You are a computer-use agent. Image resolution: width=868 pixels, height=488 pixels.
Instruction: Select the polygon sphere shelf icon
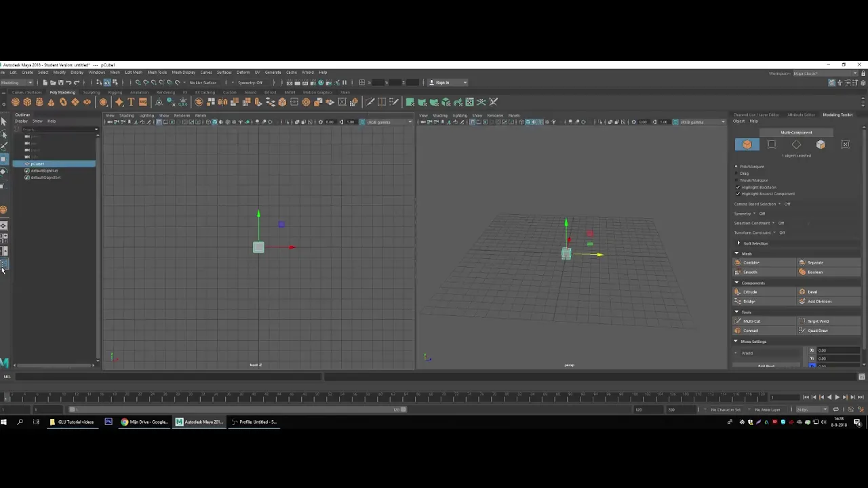pyautogui.click(x=15, y=102)
